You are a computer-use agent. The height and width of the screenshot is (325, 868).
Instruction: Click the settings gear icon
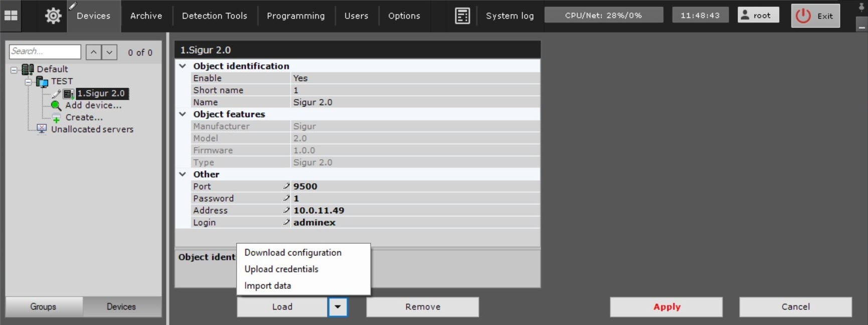tap(53, 16)
